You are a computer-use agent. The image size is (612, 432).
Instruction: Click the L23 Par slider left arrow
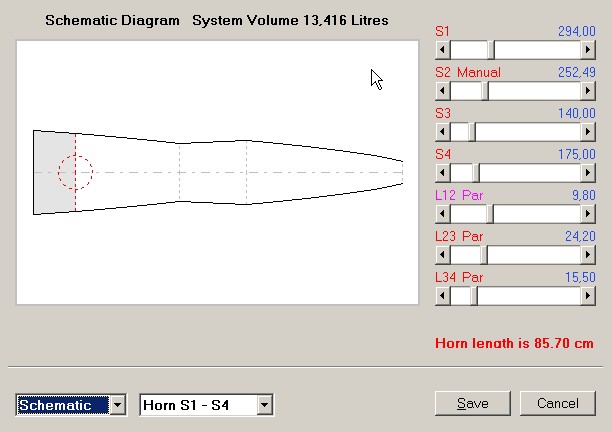coord(442,254)
